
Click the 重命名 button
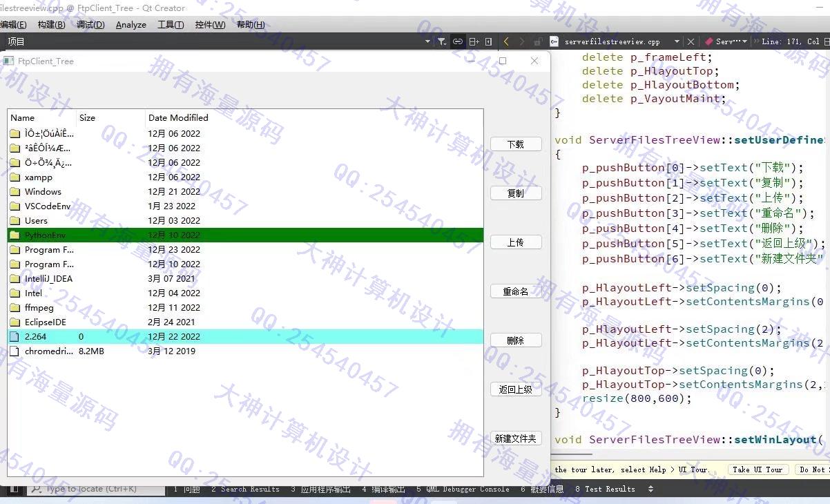pos(516,291)
